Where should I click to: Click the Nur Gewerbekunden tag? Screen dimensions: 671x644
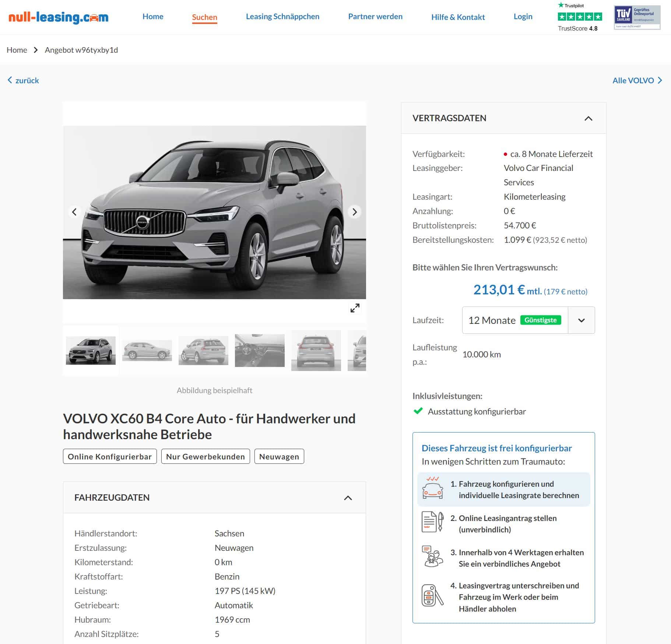click(205, 456)
